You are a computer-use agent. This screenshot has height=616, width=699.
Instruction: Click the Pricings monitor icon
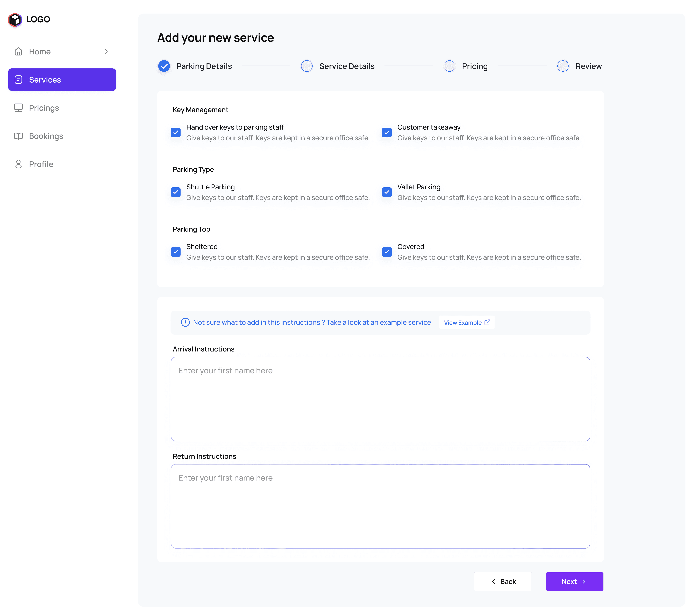tap(18, 108)
